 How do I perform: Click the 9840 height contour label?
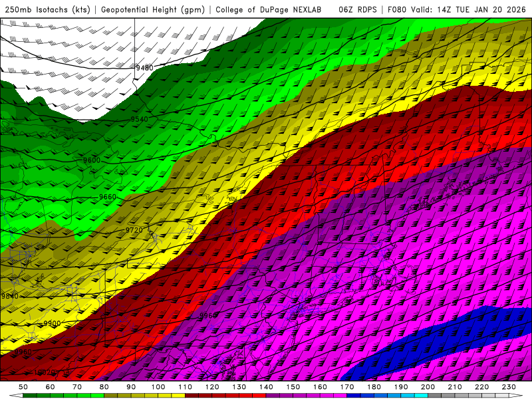coord(9,296)
